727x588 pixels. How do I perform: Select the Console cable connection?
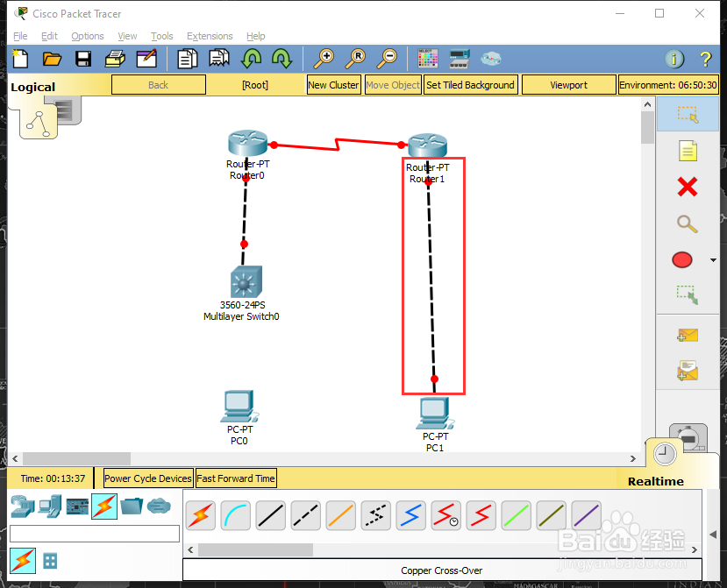(236, 515)
